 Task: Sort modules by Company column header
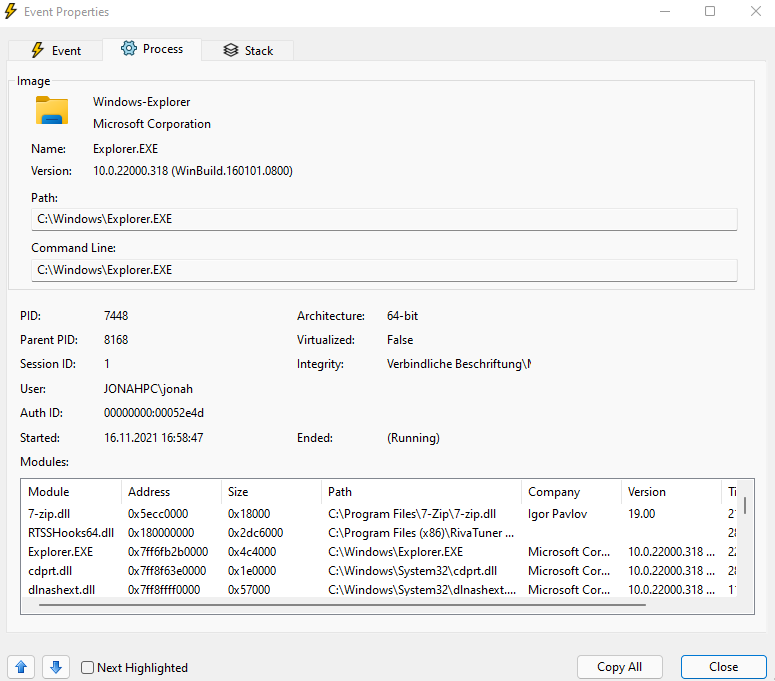tap(571, 492)
